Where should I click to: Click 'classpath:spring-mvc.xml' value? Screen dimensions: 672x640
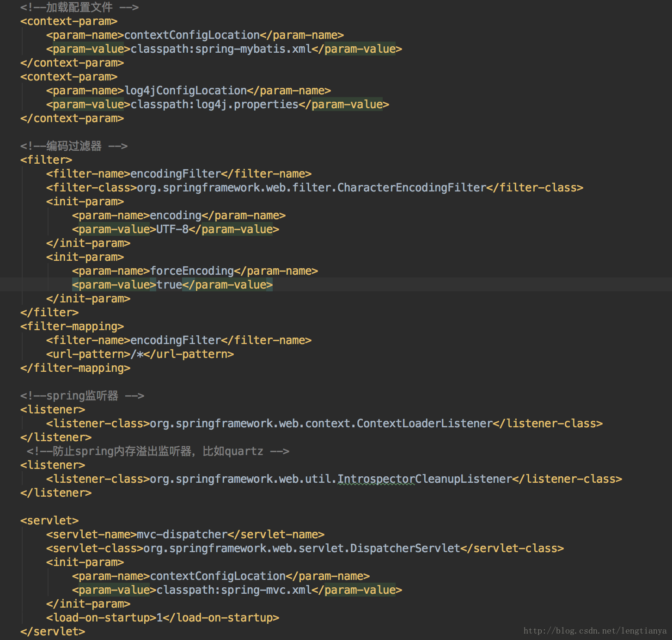click(x=234, y=590)
